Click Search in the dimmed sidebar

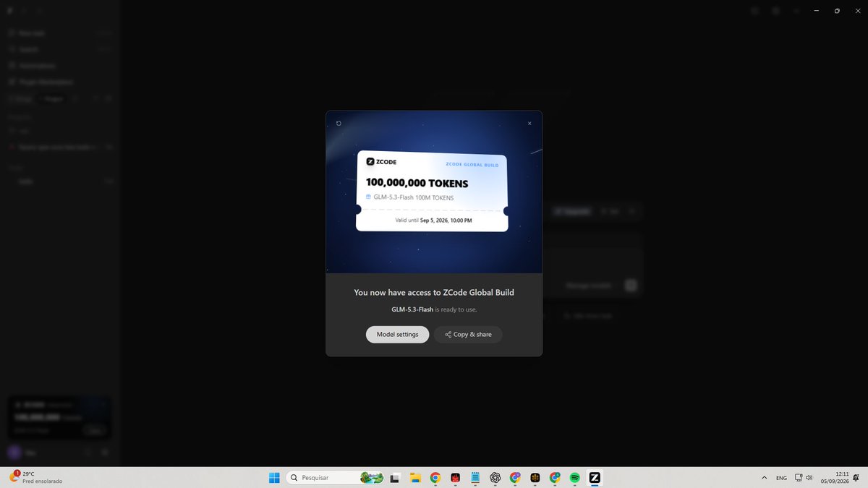59,49
